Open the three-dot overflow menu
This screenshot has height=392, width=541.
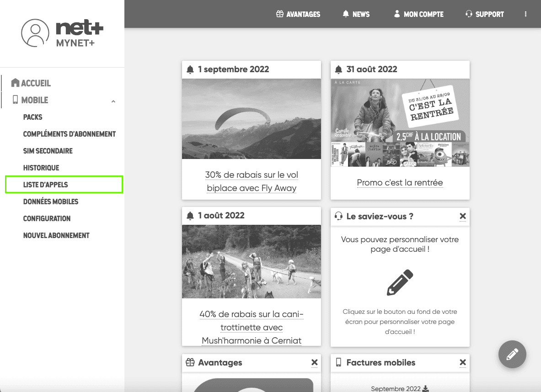coord(525,14)
